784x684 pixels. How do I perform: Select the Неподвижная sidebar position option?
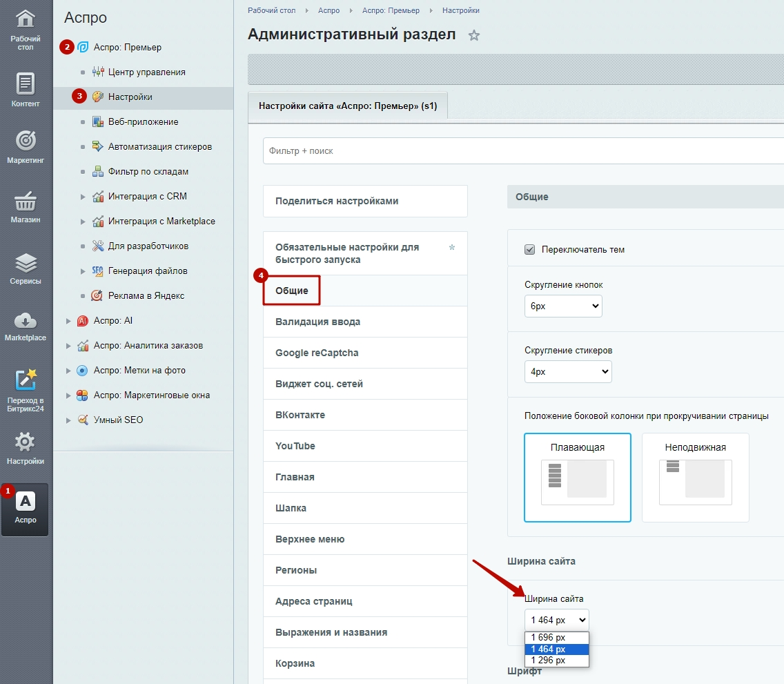click(696, 478)
